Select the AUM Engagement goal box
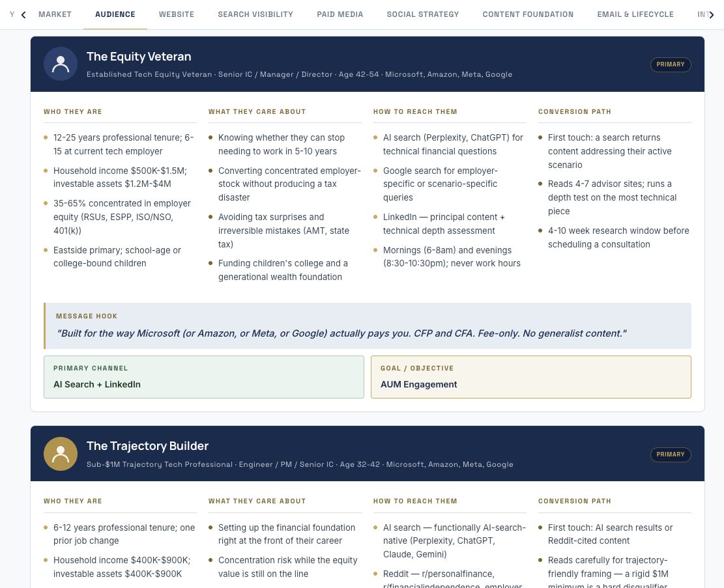Viewport: 724px width, 588px height. [531, 377]
